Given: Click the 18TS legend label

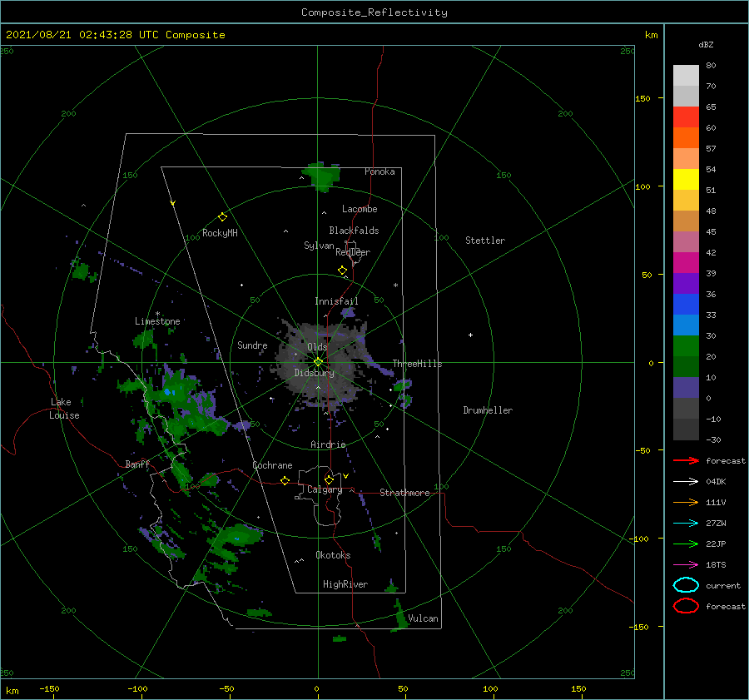Looking at the screenshot, I should 716,565.
